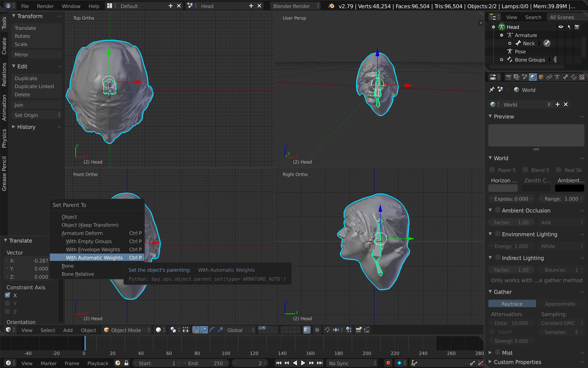Click the proportional editing circle icon
Image resolution: width=588 pixels, height=368 pixels.
(x=317, y=330)
